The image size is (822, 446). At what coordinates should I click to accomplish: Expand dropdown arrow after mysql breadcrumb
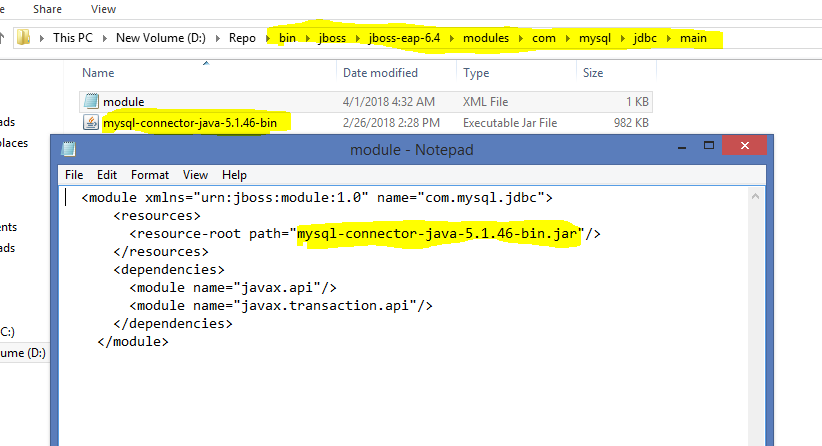pyautogui.click(x=623, y=38)
